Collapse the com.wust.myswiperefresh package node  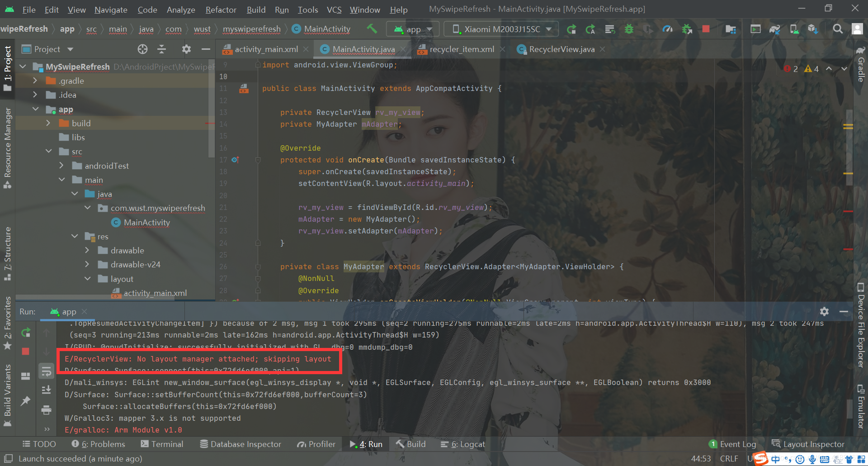pyautogui.click(x=88, y=208)
